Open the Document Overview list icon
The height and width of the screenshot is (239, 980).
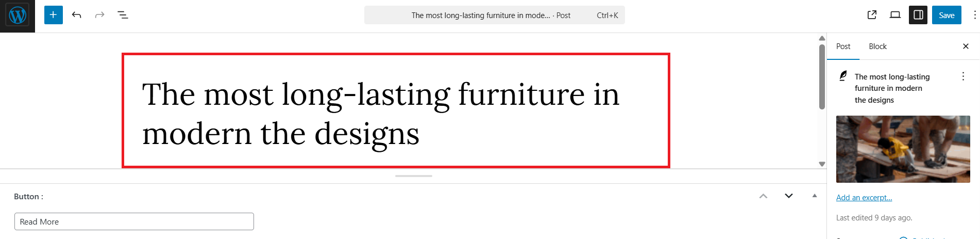coord(123,15)
